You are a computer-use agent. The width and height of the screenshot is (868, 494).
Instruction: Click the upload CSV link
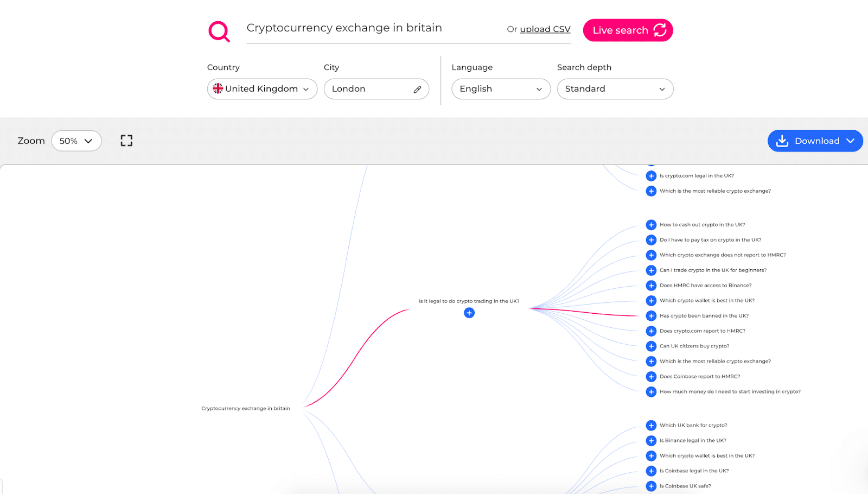545,29
